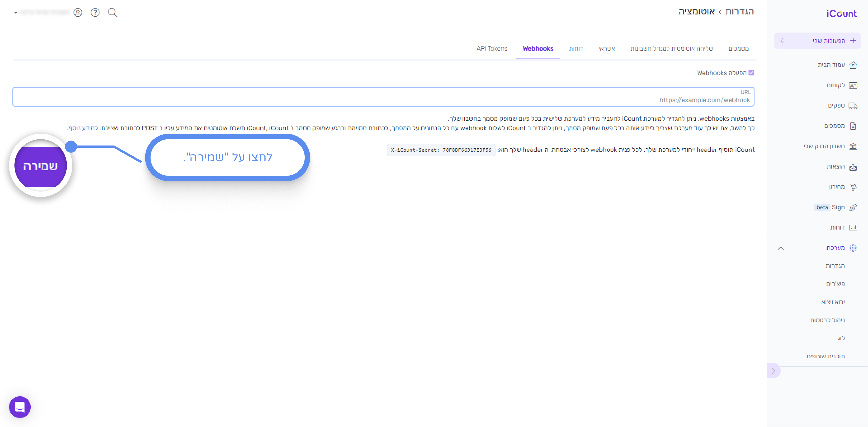Switch to the אשראי (credit) tab
The image size is (868, 427).
pyautogui.click(x=606, y=49)
